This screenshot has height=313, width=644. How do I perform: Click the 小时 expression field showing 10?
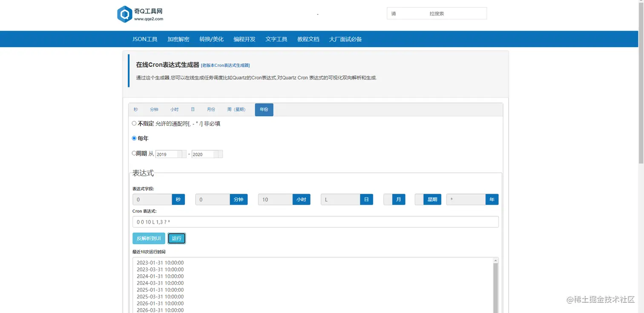(x=275, y=199)
